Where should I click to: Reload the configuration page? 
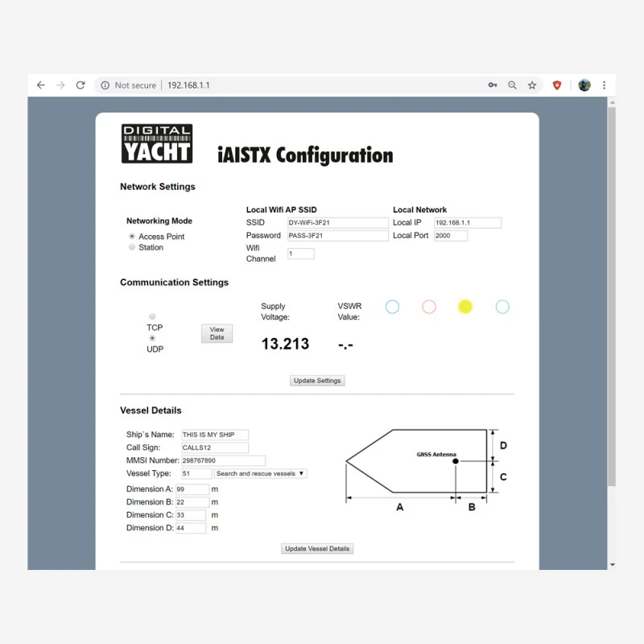click(x=80, y=85)
